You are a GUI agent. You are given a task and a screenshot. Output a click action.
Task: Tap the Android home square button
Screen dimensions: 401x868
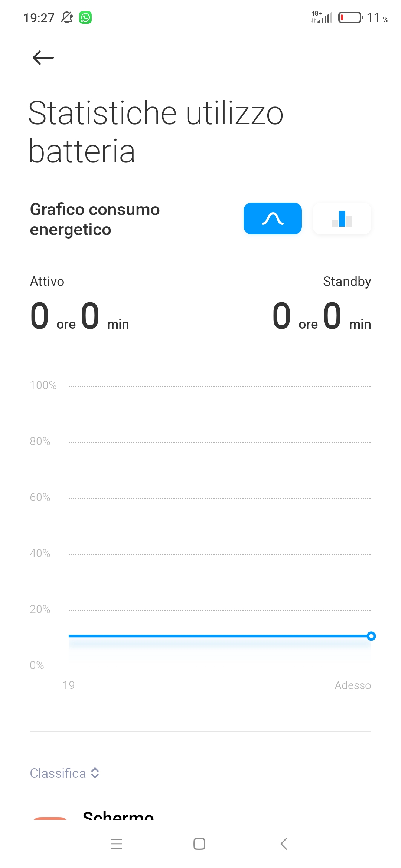[199, 844]
